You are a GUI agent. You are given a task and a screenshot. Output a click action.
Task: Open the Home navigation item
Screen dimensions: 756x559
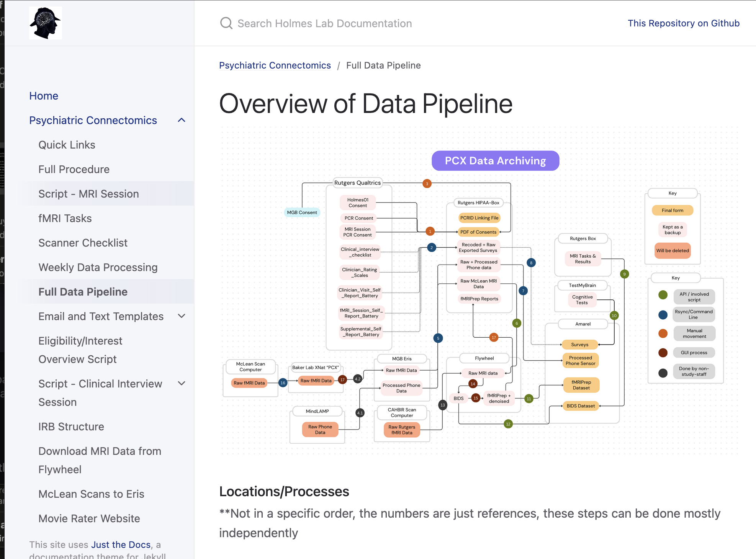pyautogui.click(x=44, y=96)
